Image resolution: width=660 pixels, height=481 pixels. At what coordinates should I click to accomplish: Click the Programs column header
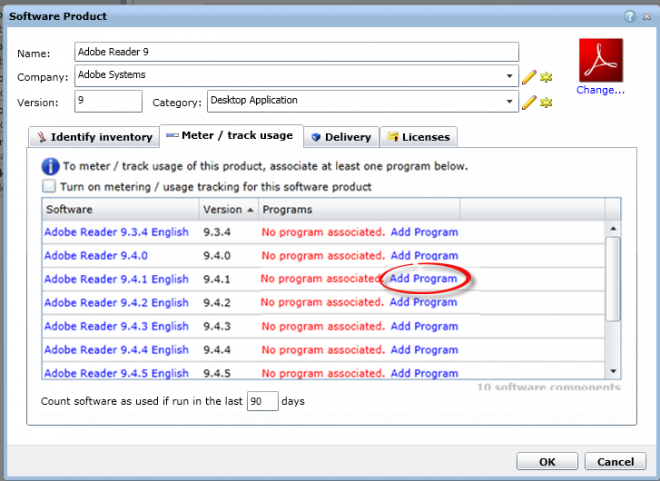[359, 209]
